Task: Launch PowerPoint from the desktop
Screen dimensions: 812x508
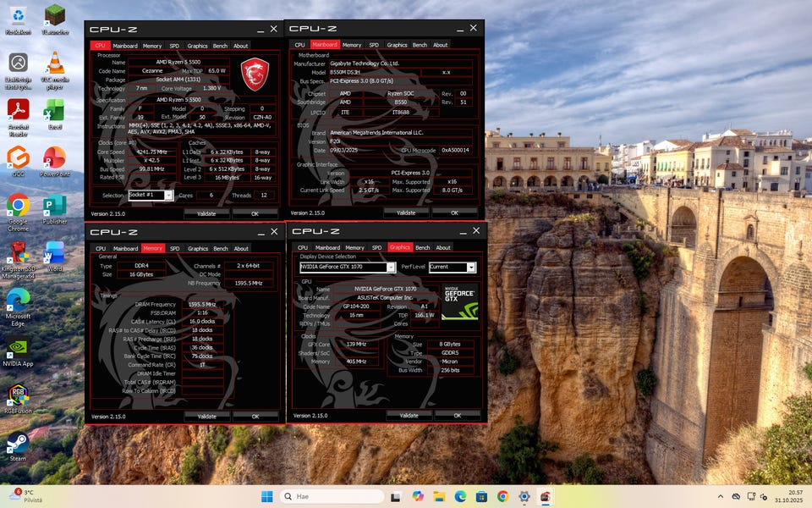Action: (x=55, y=161)
